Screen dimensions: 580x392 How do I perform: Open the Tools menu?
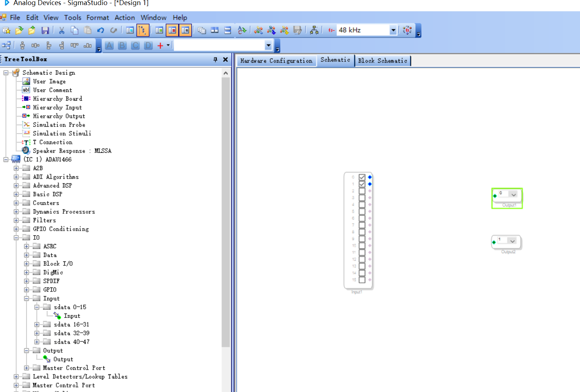[x=73, y=17]
